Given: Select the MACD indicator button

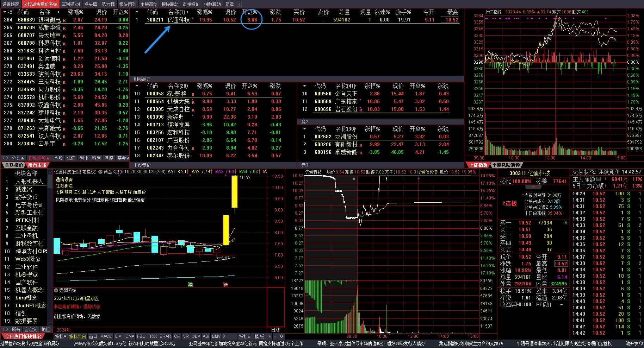Looking at the screenshot, I should click(106, 336).
